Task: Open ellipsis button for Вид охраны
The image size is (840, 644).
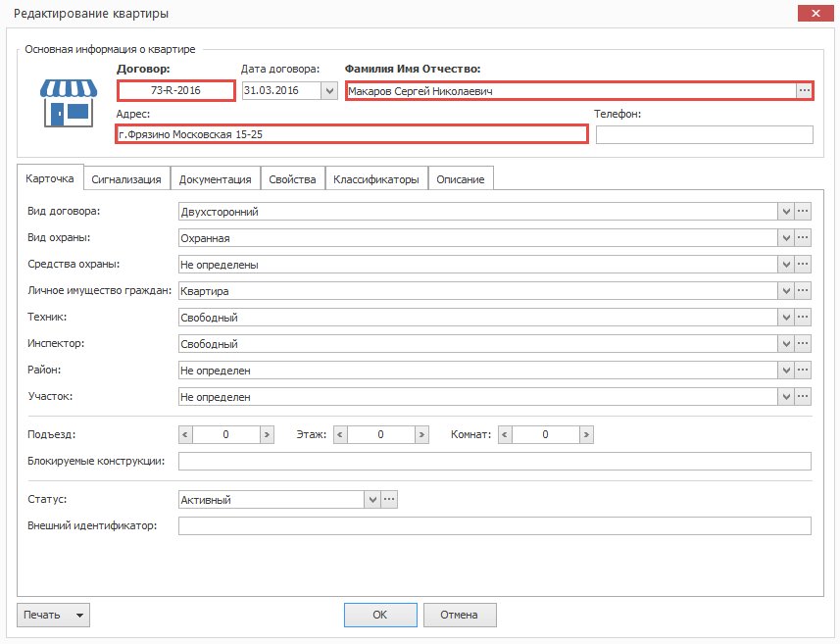Action: click(803, 237)
